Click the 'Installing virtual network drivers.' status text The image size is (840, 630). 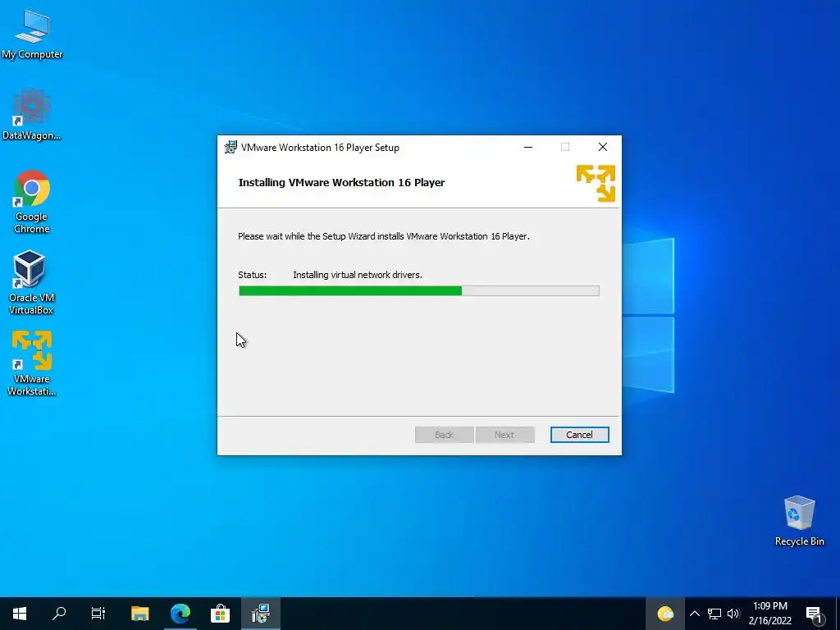tap(358, 275)
